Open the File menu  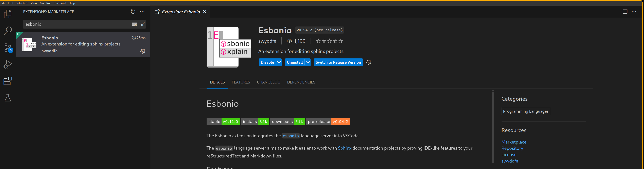point(3,3)
